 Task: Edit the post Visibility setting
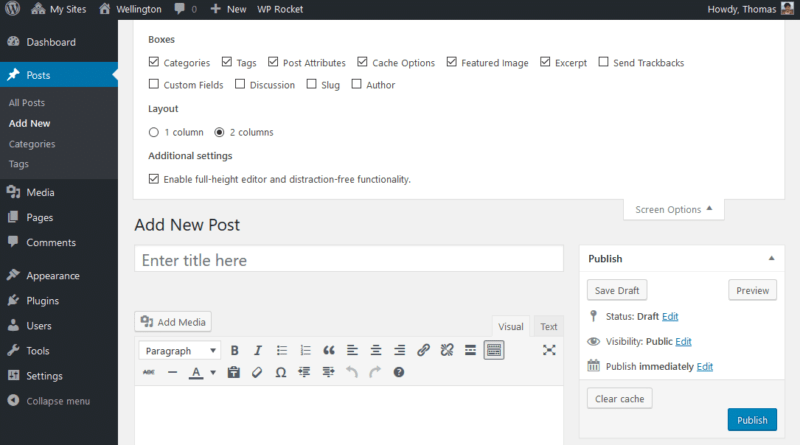[683, 341]
